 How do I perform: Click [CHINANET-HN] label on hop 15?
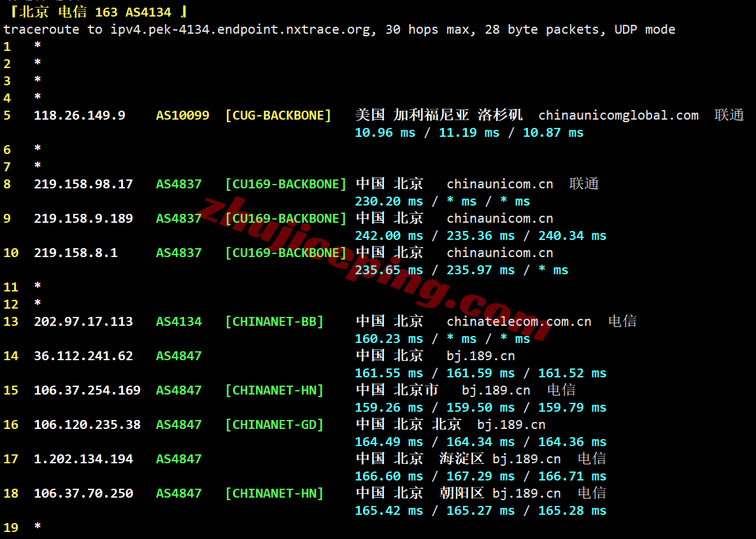coord(275,390)
